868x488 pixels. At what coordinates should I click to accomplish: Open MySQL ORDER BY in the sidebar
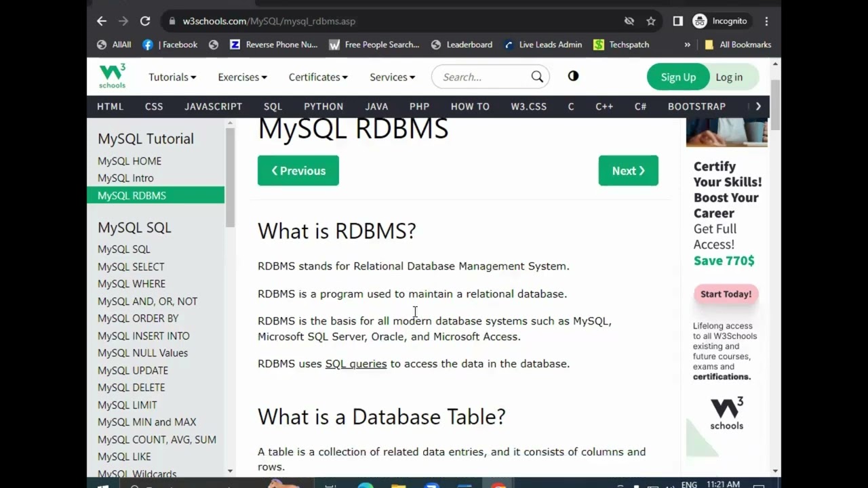tap(138, 319)
